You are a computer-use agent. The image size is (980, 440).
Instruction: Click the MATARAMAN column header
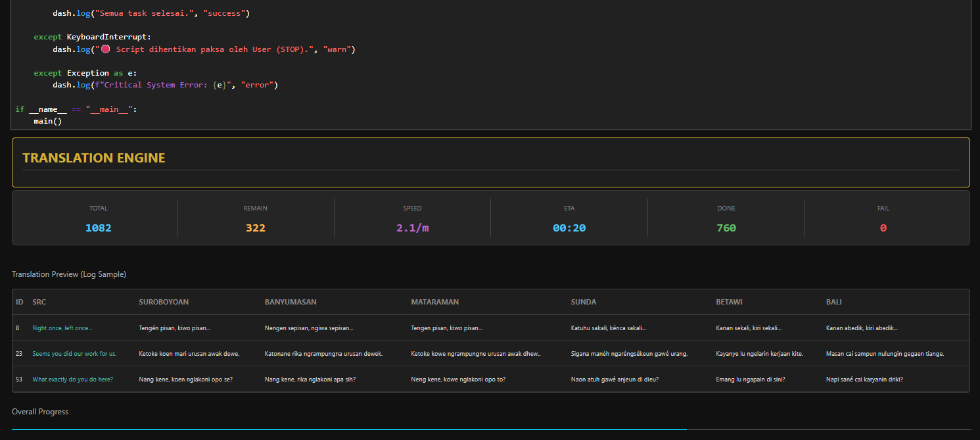(434, 302)
